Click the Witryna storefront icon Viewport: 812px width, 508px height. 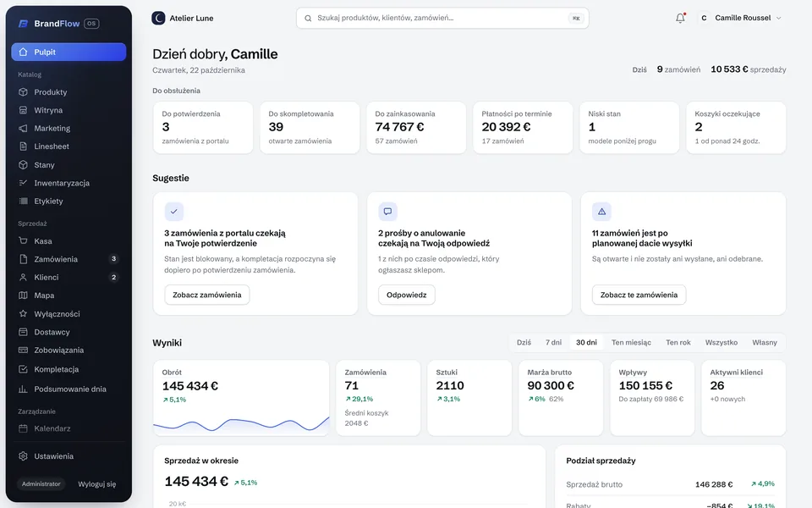pos(23,110)
